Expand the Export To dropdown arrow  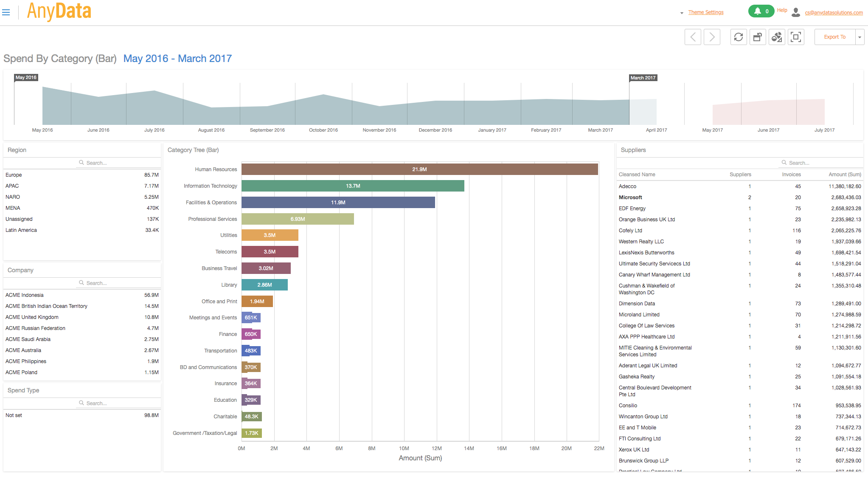(x=860, y=37)
